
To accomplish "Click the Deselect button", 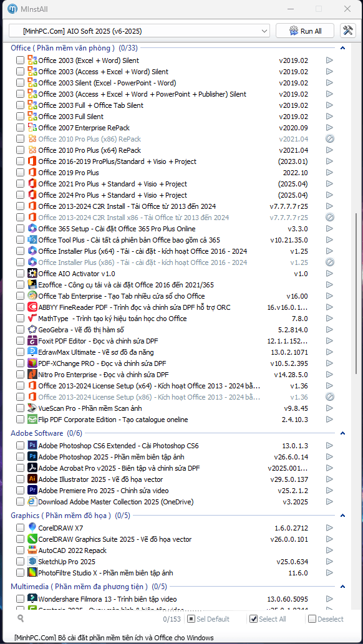I will point(326,619).
